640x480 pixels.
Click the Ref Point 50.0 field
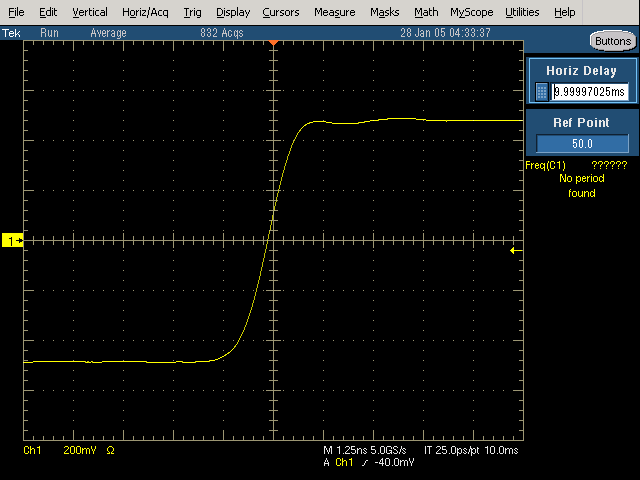(582, 143)
